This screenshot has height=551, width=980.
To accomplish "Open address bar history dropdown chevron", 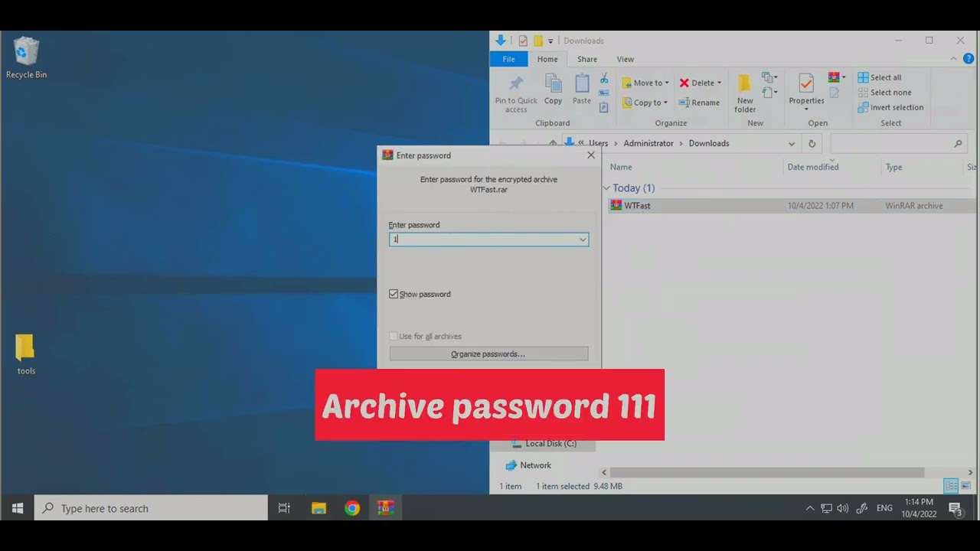I will point(792,143).
